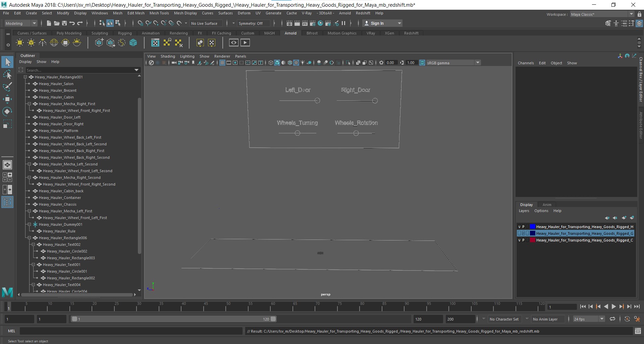Undo the last action with the curved arrow
644x344 pixels.
pyautogui.click(x=72, y=23)
